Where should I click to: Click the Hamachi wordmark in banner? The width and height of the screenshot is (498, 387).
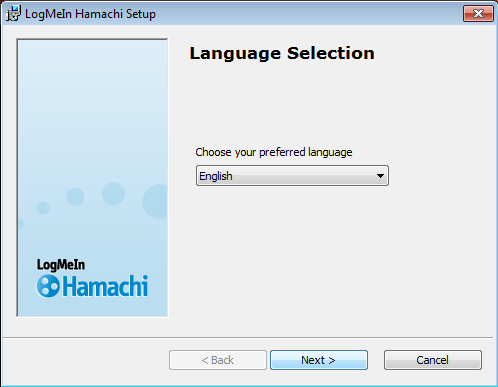click(105, 286)
